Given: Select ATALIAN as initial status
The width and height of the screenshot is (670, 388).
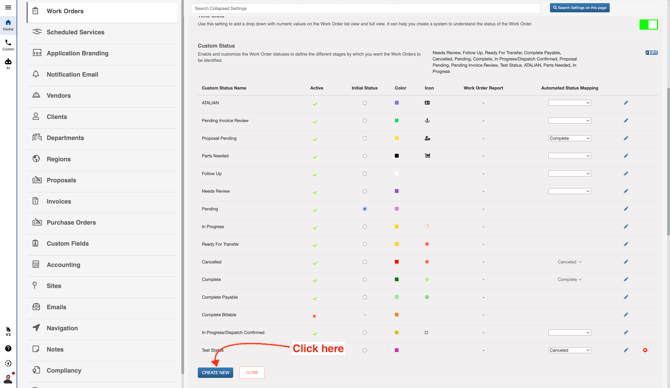Looking at the screenshot, I should (x=364, y=103).
